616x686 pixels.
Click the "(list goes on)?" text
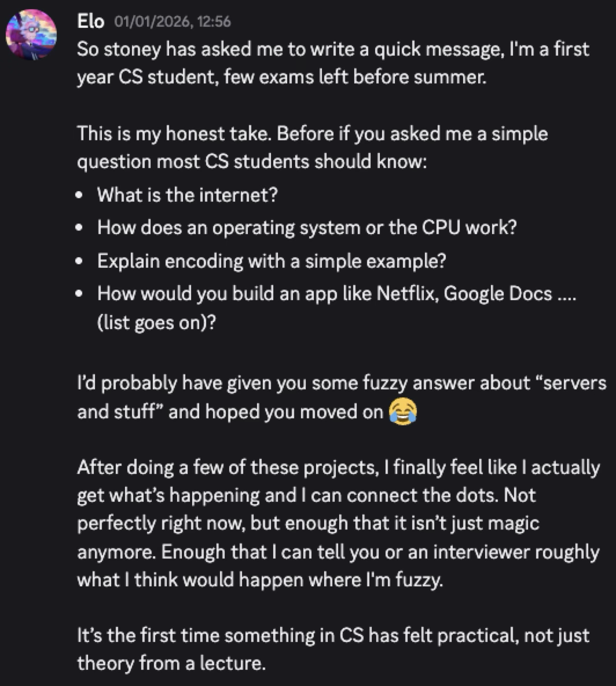click(x=156, y=323)
